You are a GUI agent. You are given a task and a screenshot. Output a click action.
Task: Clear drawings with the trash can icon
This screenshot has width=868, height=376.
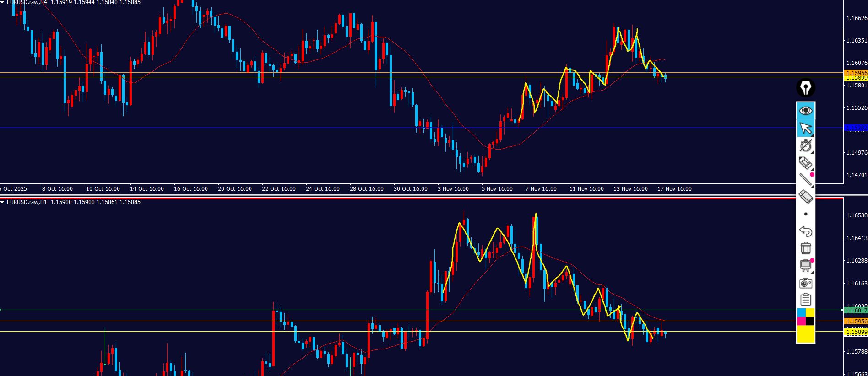tap(805, 248)
